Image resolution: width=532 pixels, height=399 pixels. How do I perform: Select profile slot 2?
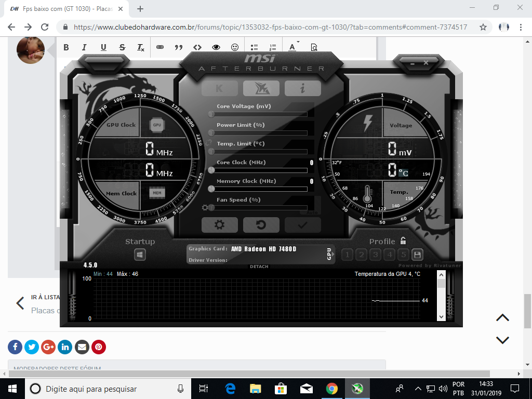(362, 255)
